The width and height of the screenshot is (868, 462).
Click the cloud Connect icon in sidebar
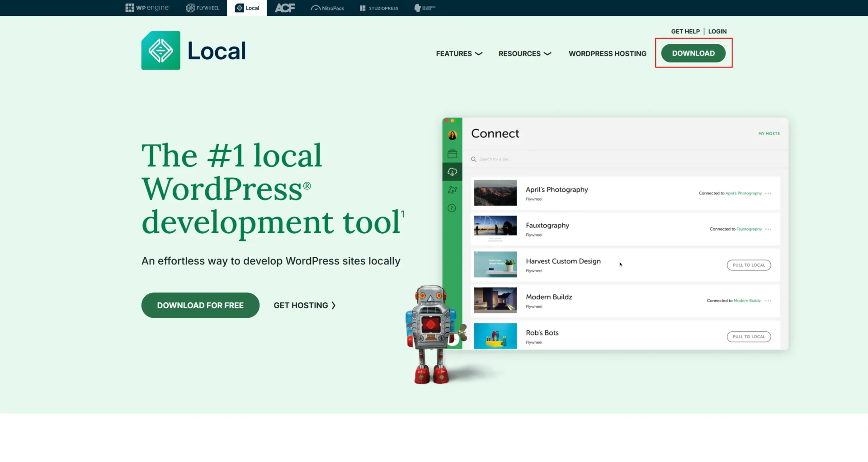[452, 172]
